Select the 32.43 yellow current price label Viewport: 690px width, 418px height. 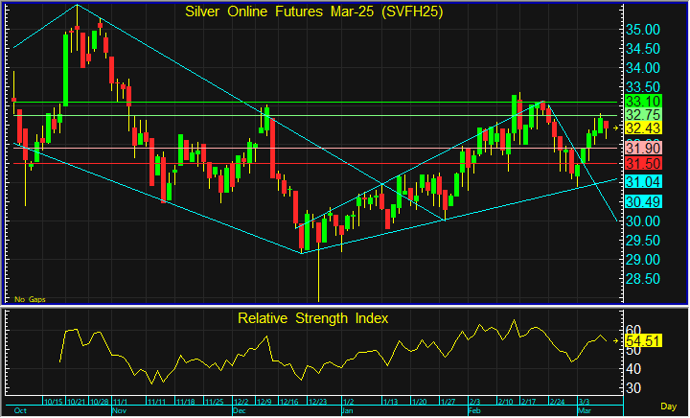[x=643, y=128]
